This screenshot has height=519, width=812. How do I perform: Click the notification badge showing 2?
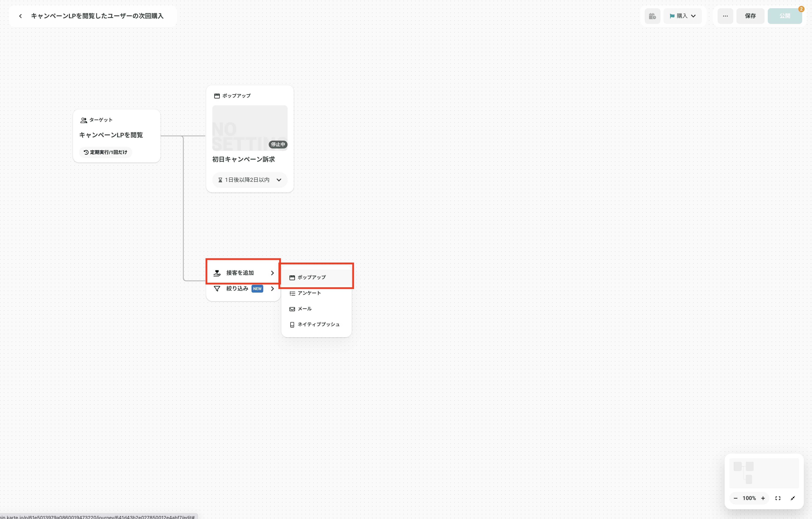(801, 9)
